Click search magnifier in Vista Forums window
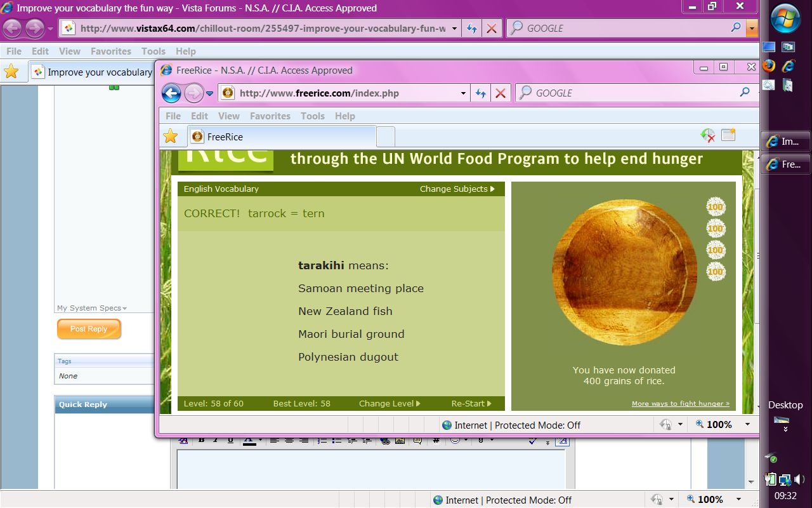 736,28
